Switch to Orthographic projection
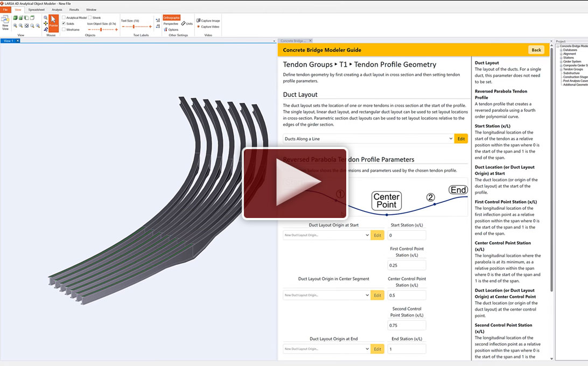Image resolution: width=588 pixels, height=366 pixels. pos(171,18)
